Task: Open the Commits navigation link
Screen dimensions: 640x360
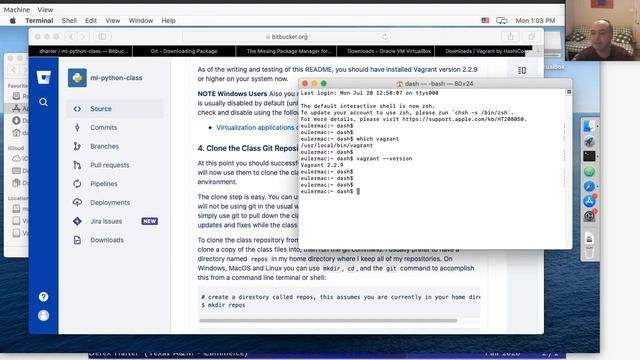Action: point(103,127)
